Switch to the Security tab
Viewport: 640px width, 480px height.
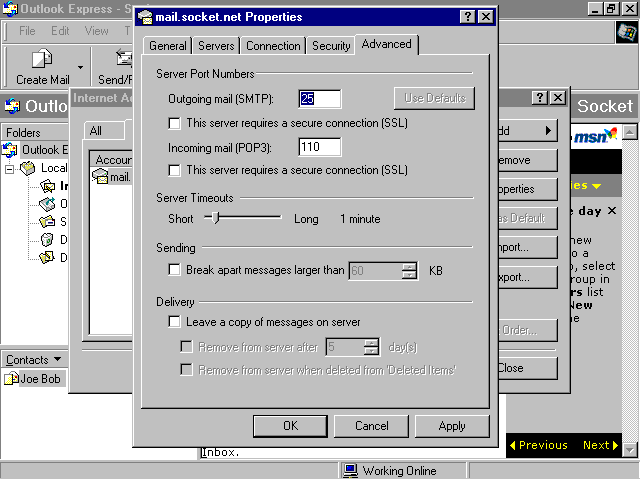331,46
